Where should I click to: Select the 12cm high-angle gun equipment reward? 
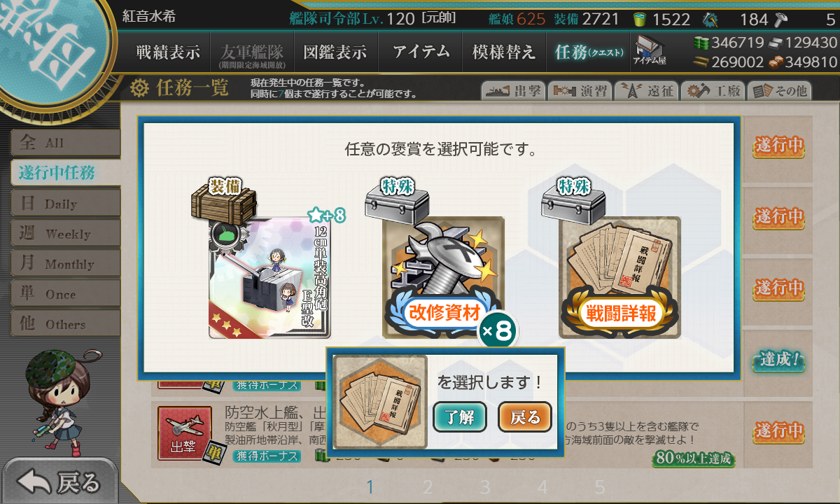click(269, 279)
